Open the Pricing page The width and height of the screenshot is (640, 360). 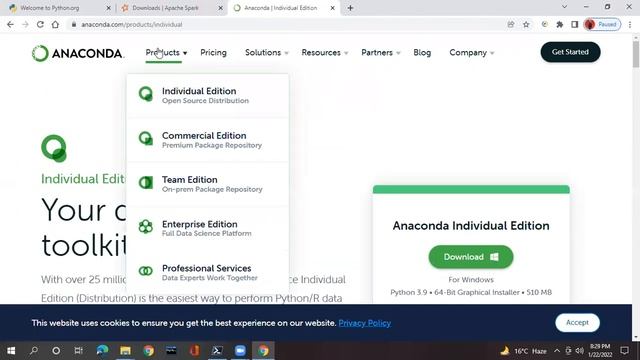point(213,53)
